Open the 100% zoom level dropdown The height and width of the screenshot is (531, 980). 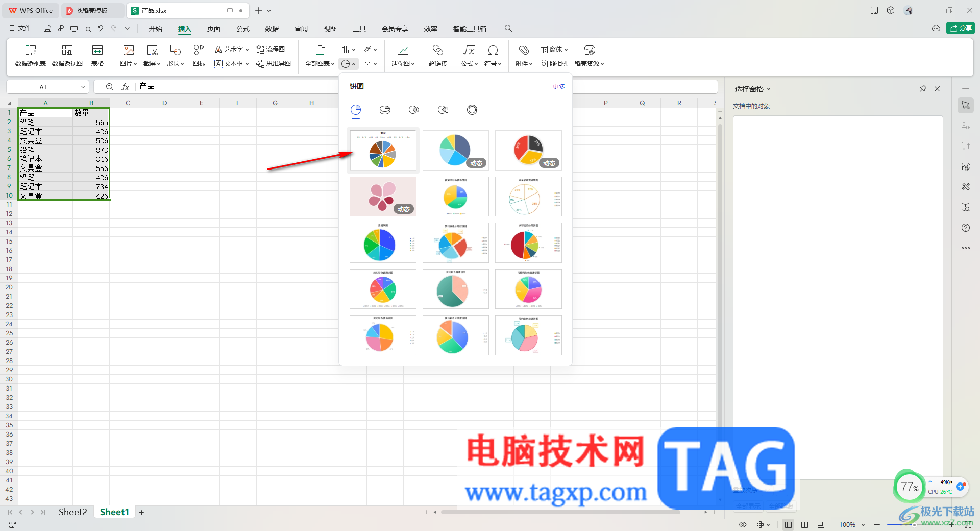852,525
